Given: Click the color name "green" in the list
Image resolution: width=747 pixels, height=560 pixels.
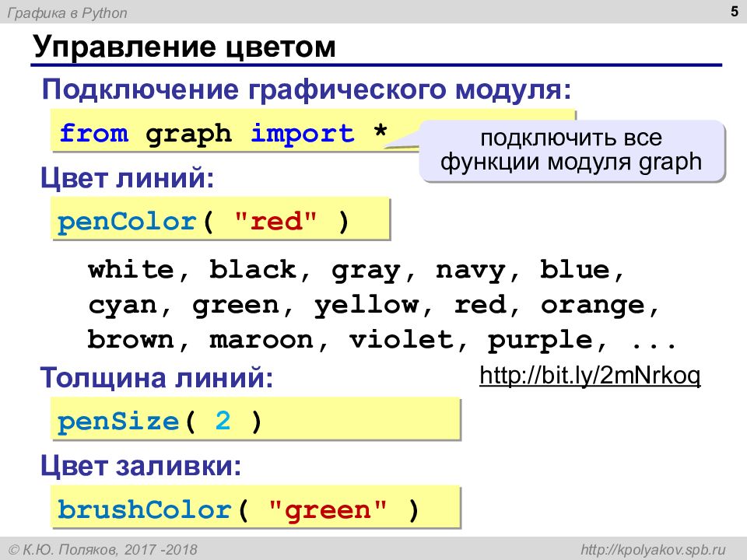Looking at the screenshot, I should 235,306.
